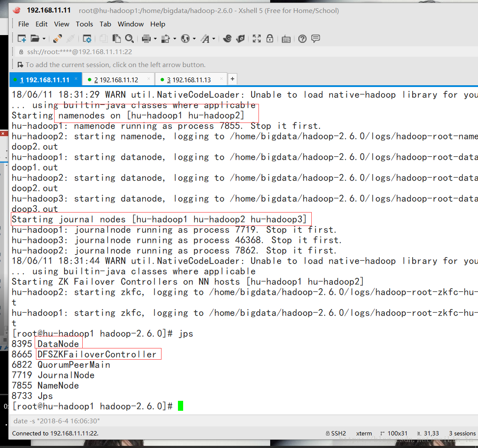Click 'Starting ZK Failover Controllers' line
This screenshot has width=478, height=448.
pos(187,281)
